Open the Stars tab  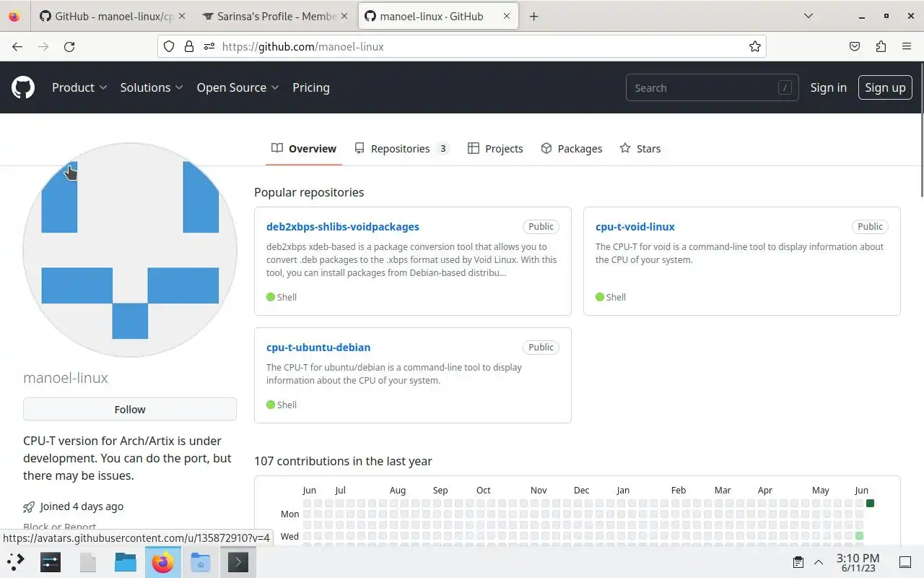click(640, 148)
